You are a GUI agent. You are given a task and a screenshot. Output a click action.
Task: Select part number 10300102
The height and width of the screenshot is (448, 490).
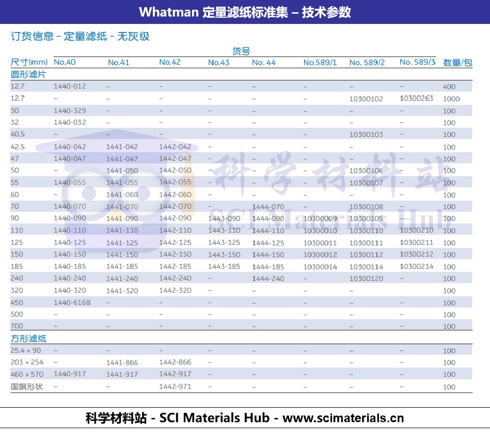pyautogui.click(x=366, y=99)
